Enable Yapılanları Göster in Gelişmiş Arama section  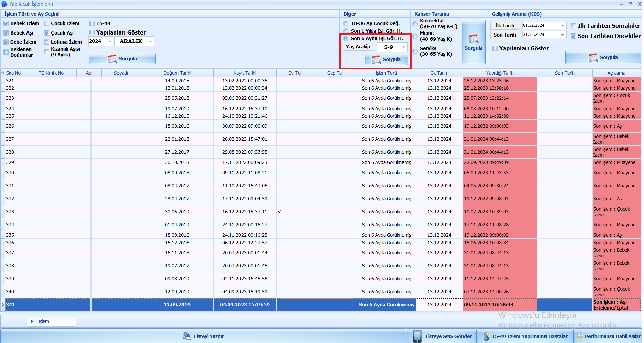[495, 48]
